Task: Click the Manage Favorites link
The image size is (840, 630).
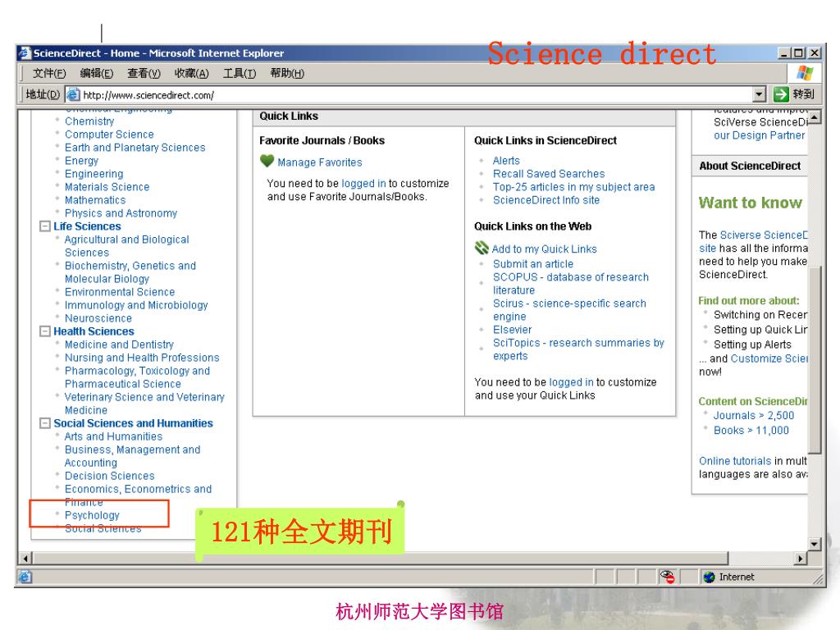Action: click(x=320, y=162)
